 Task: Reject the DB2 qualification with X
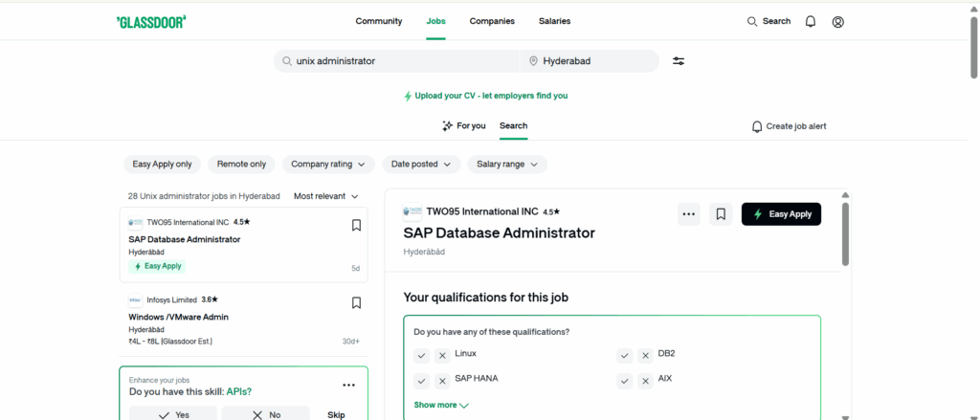[645, 355]
